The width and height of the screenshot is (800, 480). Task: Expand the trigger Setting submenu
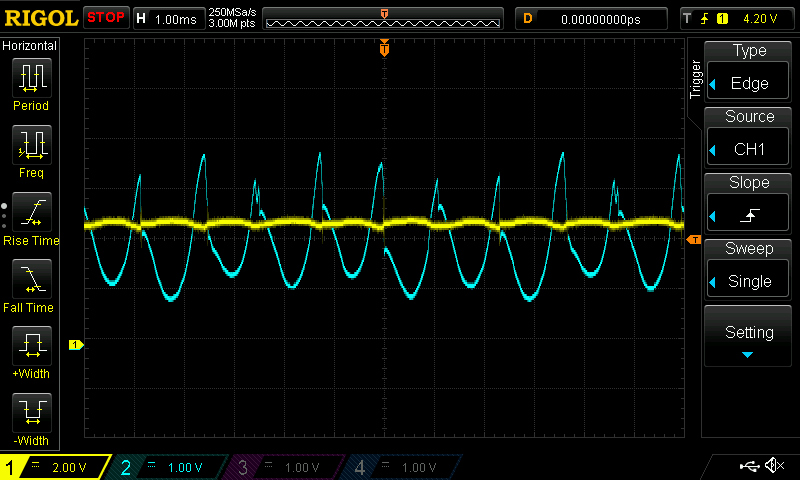[x=748, y=336]
